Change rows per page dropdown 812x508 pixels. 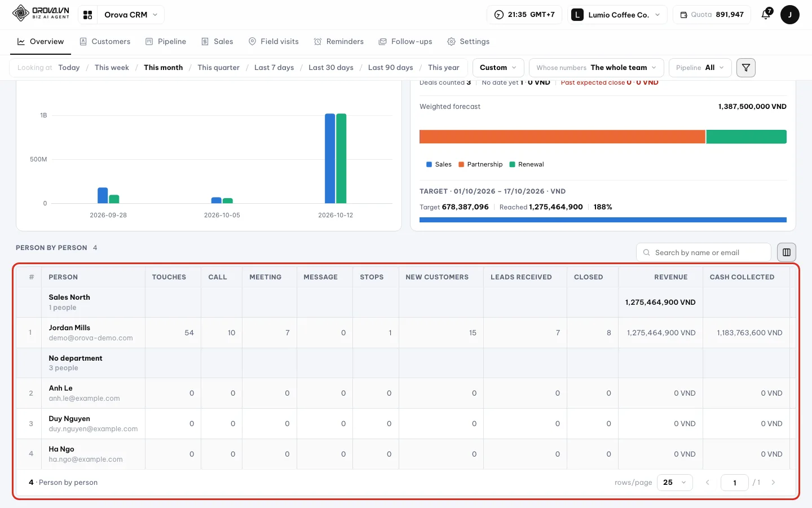click(x=675, y=483)
